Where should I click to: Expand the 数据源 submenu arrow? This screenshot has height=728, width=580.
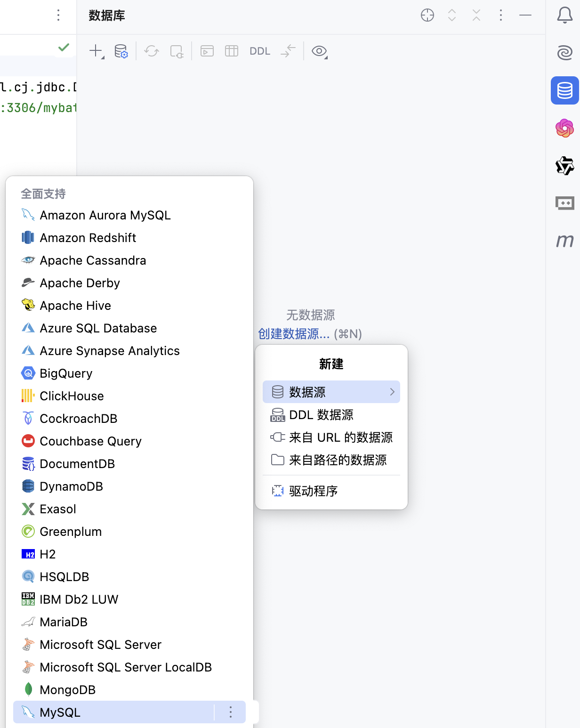pyautogui.click(x=392, y=392)
